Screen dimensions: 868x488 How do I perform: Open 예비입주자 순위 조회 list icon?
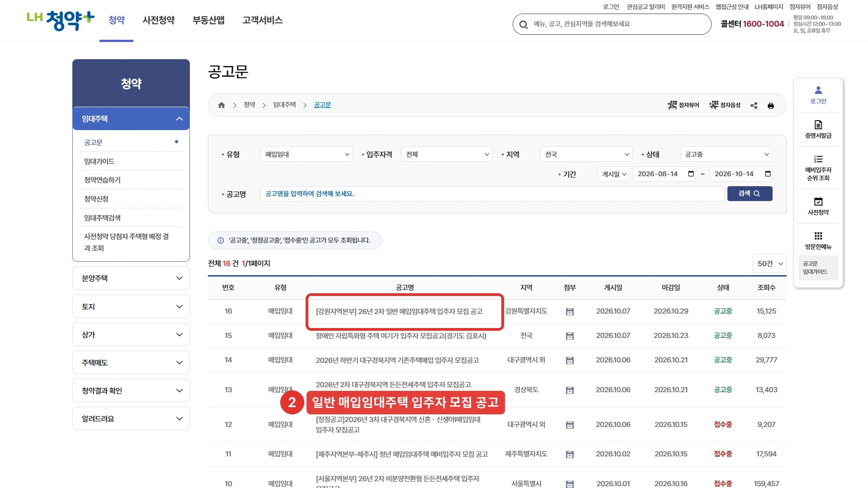[x=818, y=159]
